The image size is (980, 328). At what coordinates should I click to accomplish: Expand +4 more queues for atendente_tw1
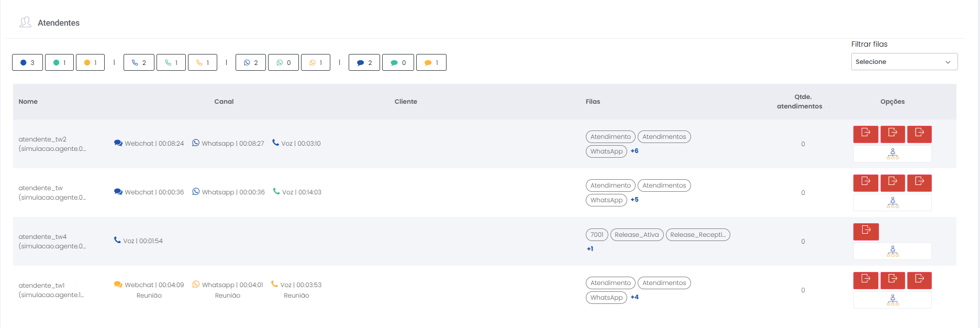634,297
